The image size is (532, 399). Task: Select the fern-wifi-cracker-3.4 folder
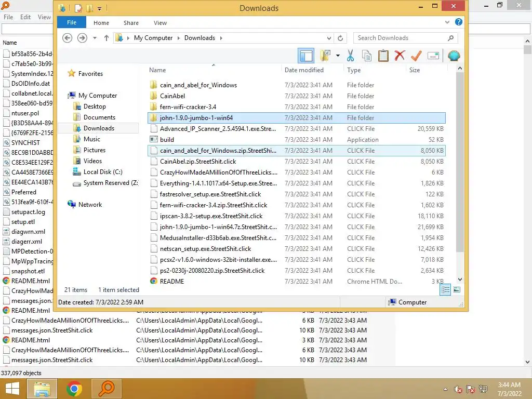tap(297, 107)
